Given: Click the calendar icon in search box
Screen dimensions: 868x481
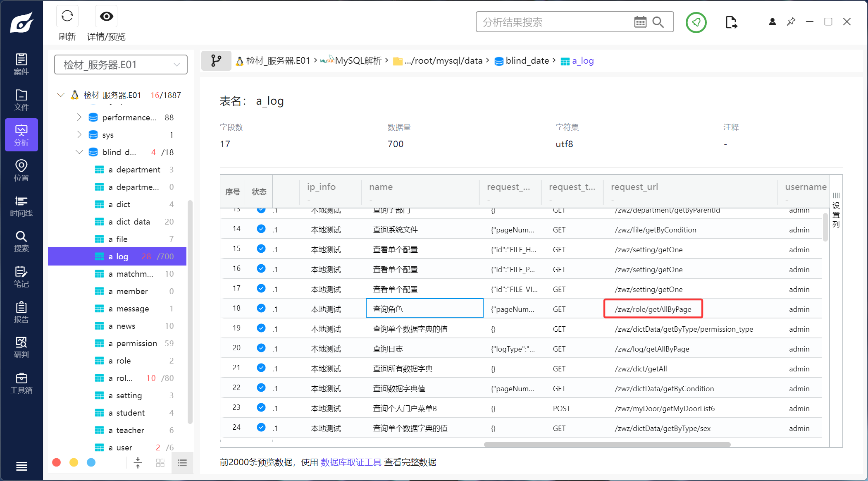Looking at the screenshot, I should tap(640, 22).
